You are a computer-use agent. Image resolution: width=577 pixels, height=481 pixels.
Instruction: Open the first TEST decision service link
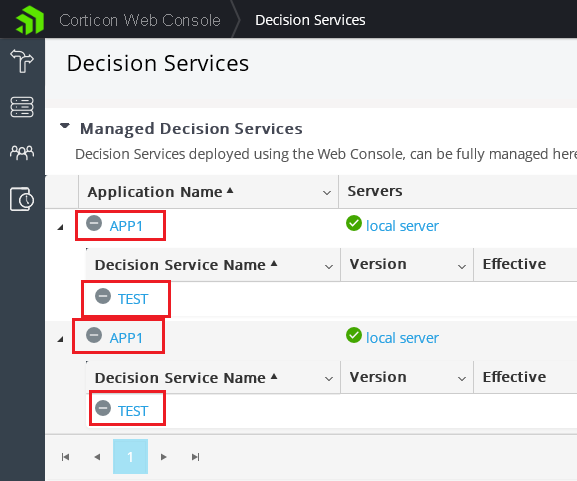[x=133, y=299]
